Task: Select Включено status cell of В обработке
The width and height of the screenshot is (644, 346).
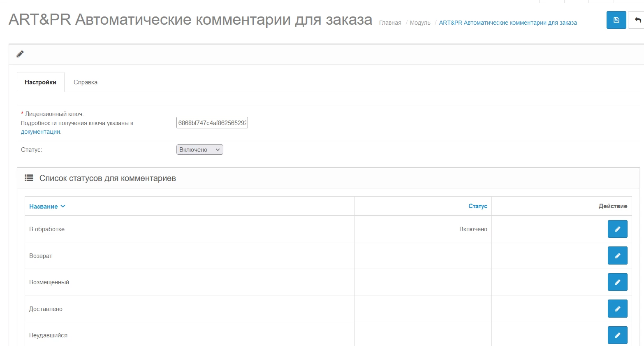Action: coord(473,229)
